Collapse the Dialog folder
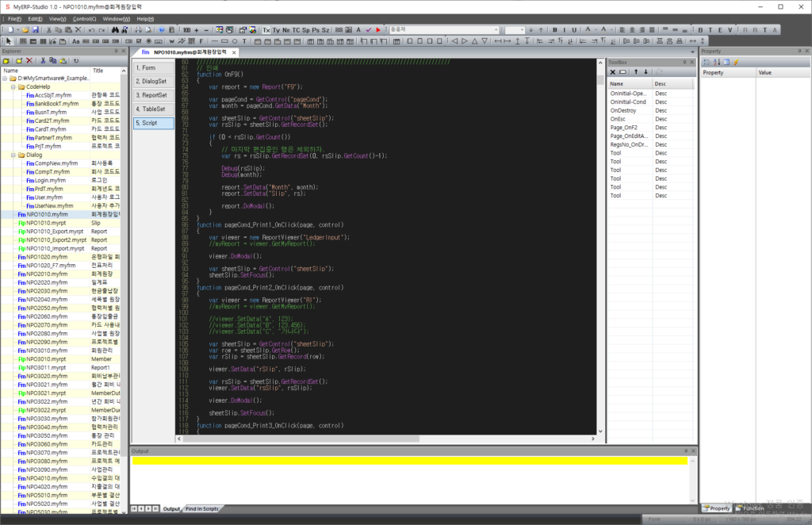Viewport: 812px width, 525px height. [x=13, y=155]
